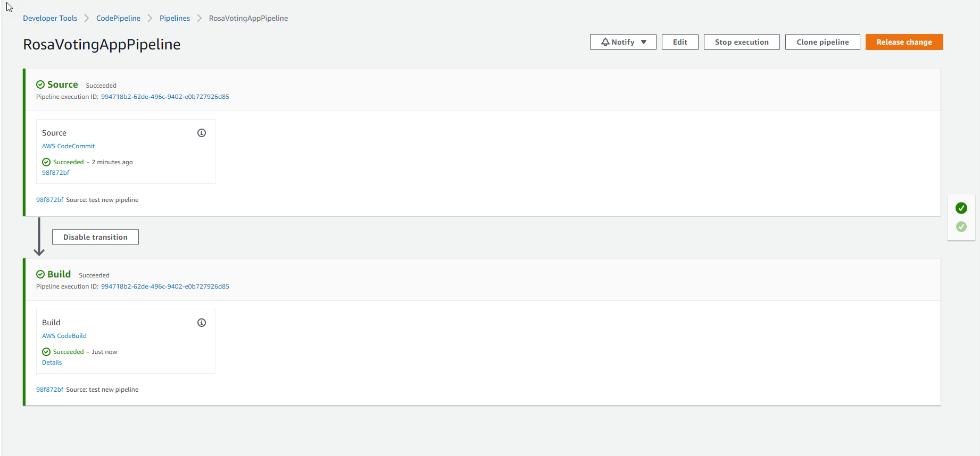Click the transition arrow between stages
Image resolution: width=980 pixels, height=456 pixels.
coord(39,237)
